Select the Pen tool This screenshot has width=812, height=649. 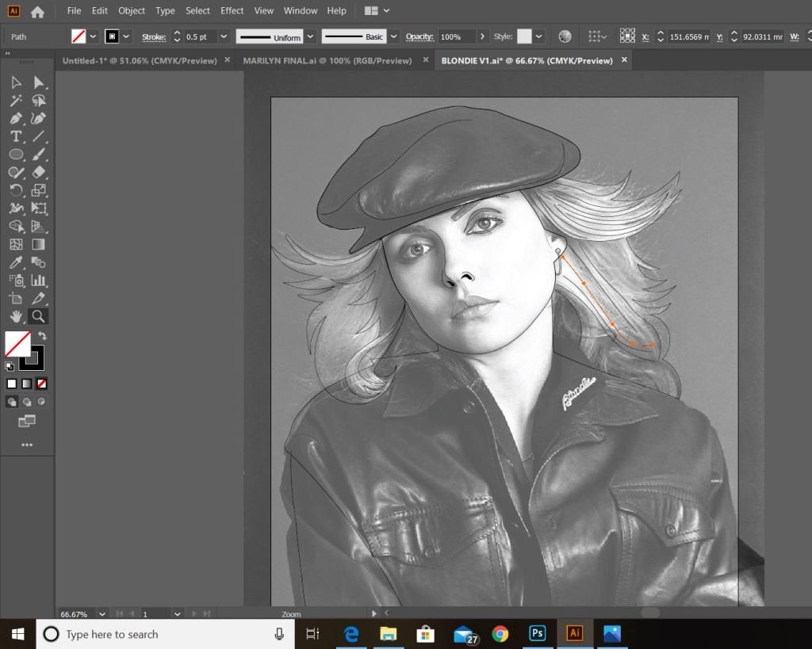pyautogui.click(x=16, y=118)
